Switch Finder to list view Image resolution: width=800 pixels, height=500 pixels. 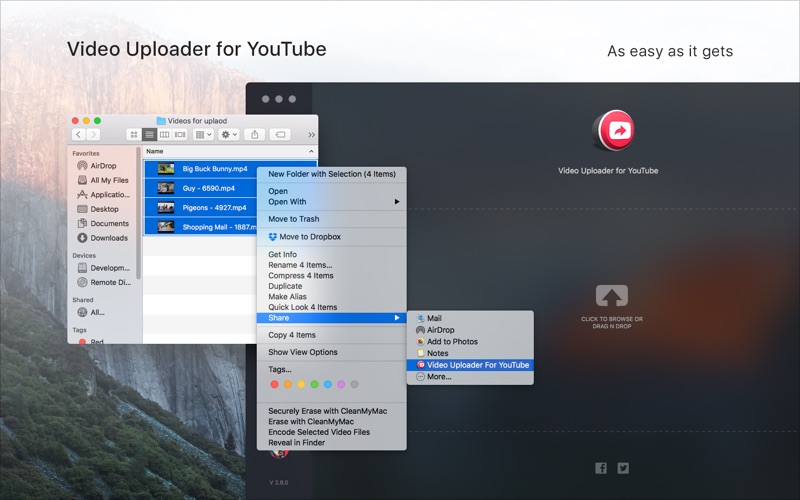click(149, 134)
